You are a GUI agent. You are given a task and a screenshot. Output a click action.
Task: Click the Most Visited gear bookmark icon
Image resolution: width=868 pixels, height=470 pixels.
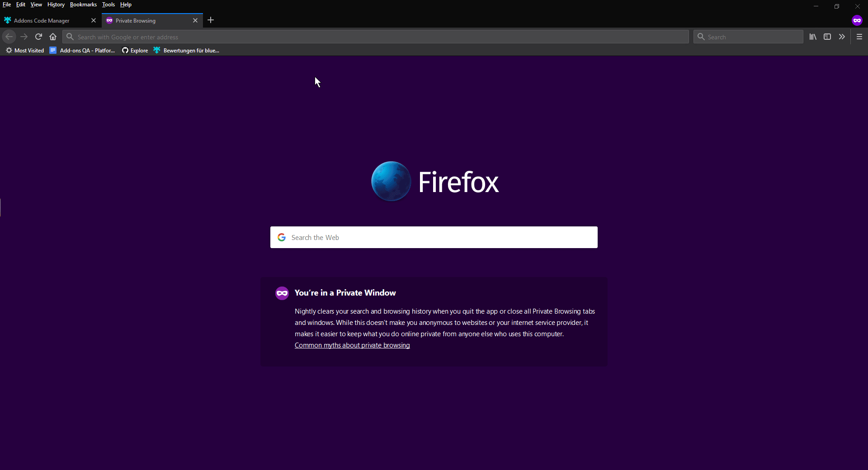(x=9, y=50)
